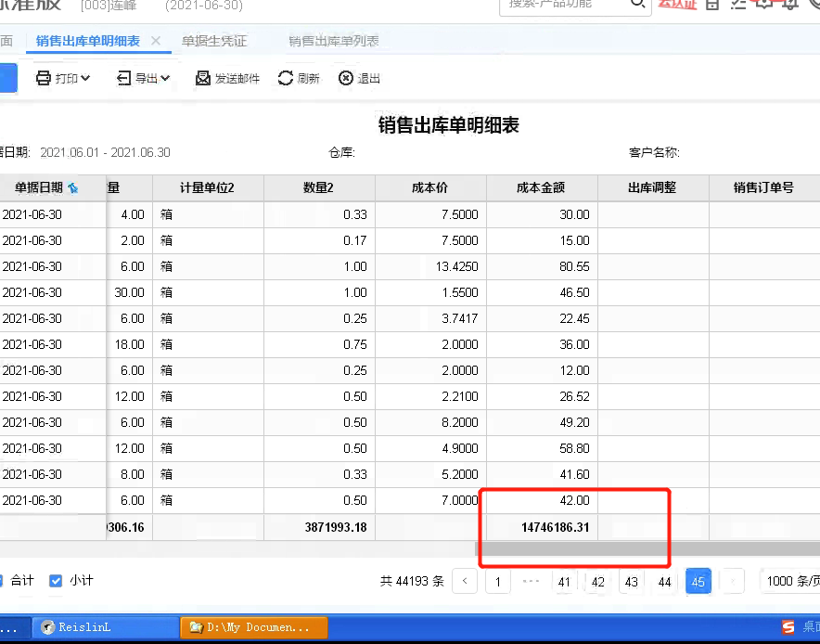This screenshot has height=644, width=820.
Task: Toggle the 小计 subtotal checkbox
Action: coord(56,581)
